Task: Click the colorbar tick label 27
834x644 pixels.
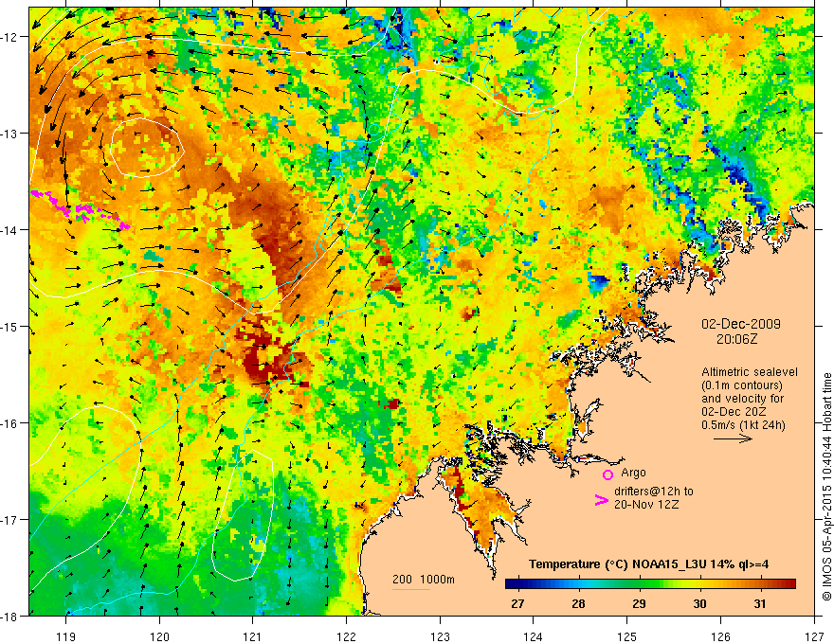Action: [517, 603]
